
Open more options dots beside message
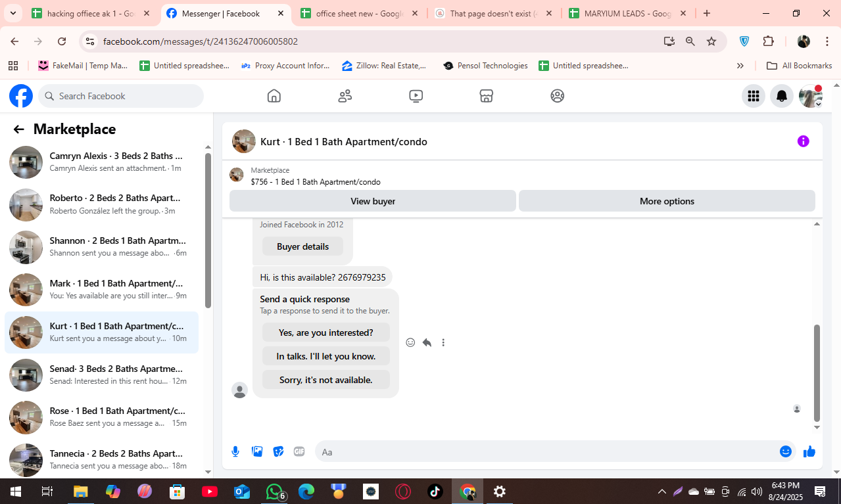click(x=443, y=342)
